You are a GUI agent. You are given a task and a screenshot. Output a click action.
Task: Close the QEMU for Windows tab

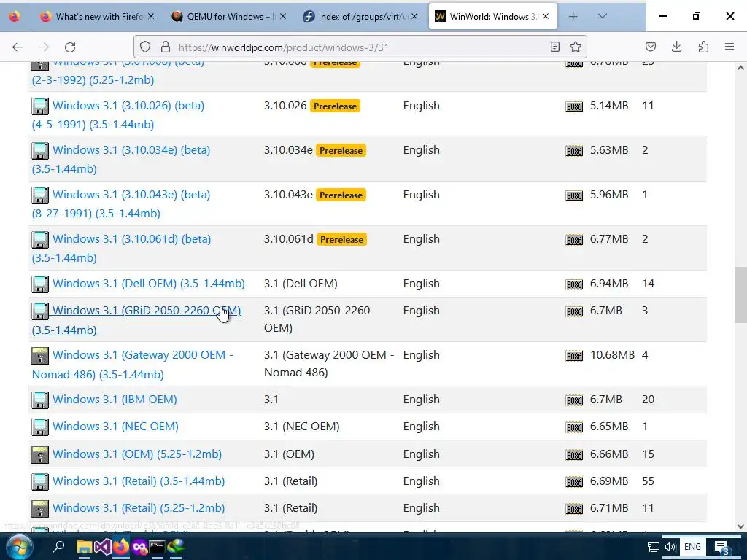(283, 16)
